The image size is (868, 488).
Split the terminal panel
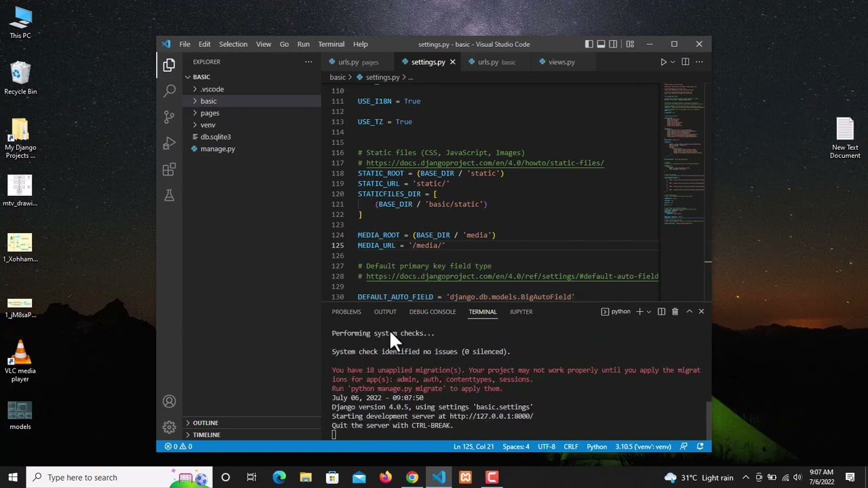[x=661, y=312]
